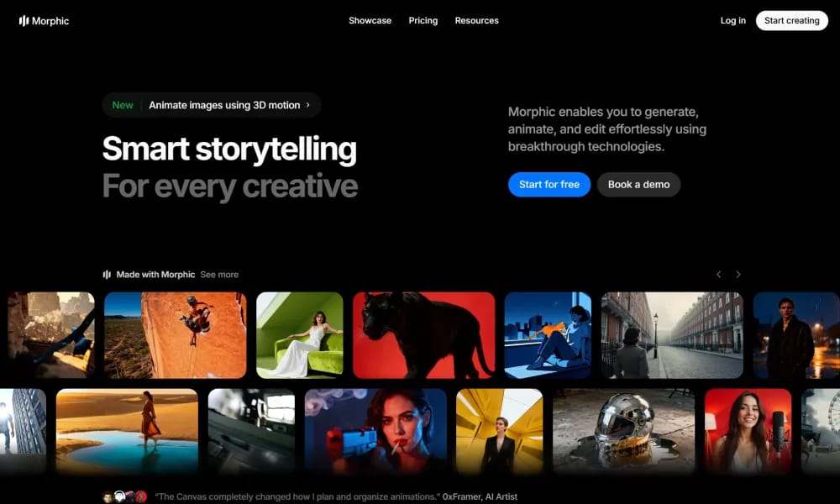Viewport: 840px width, 504px height.
Task: Click the user avatars beside the testimonial
Action: 124,496
